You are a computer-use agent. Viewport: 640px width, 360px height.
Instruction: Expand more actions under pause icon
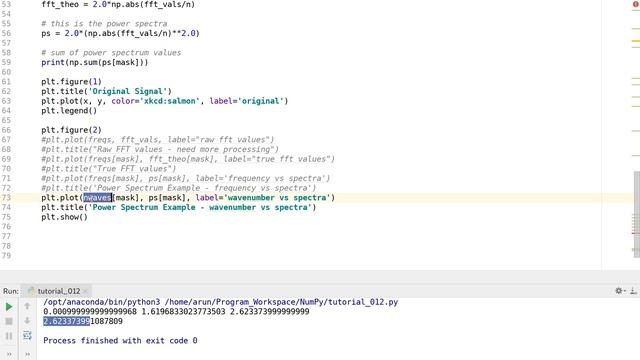9,354
